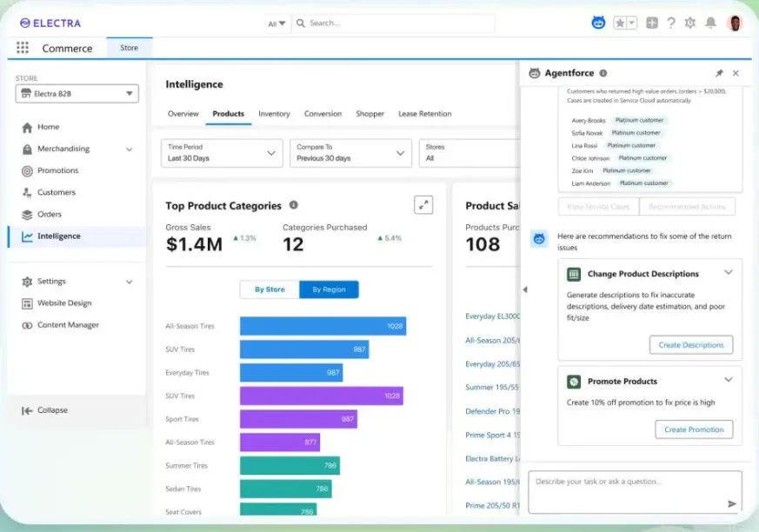Switch to the Inventory tab
759x532 pixels.
pos(274,114)
